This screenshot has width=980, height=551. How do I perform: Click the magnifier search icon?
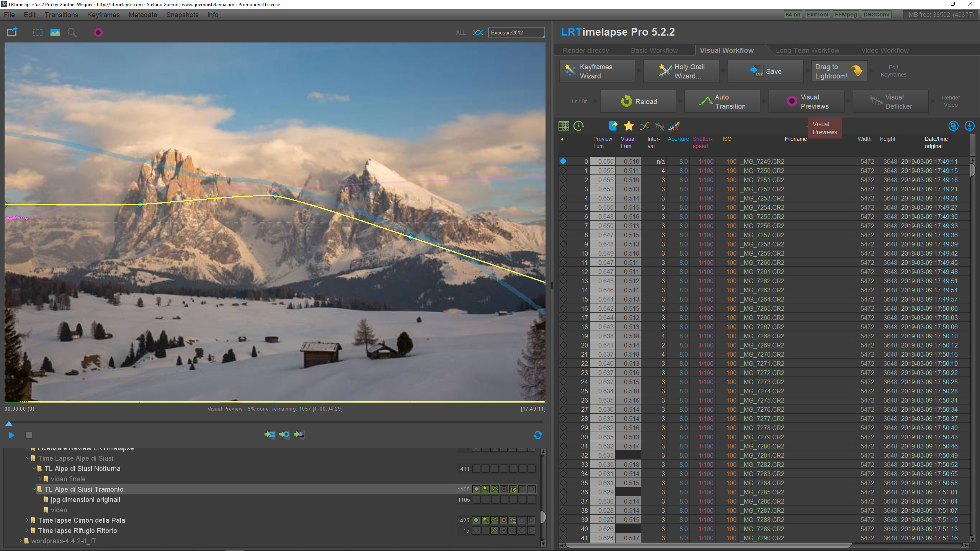[x=72, y=32]
